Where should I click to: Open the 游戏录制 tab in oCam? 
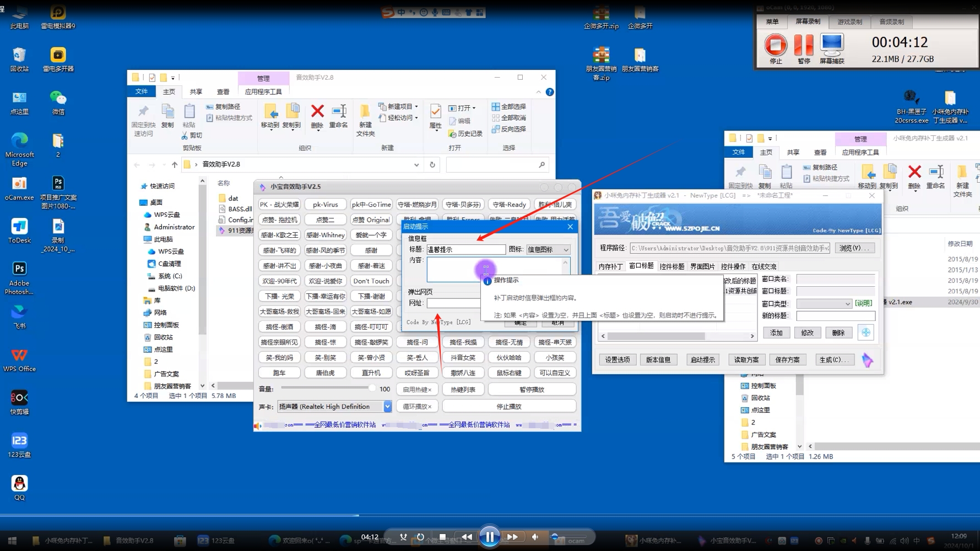coord(849,22)
